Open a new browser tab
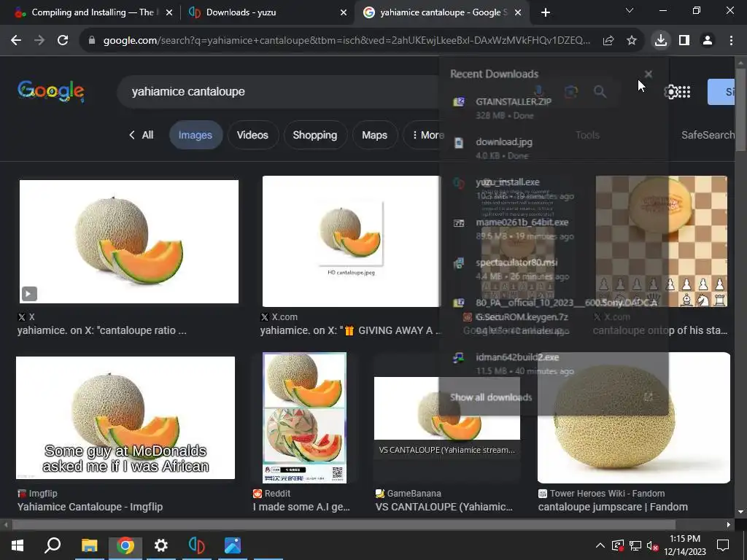Image resolution: width=747 pixels, height=560 pixels. [546, 12]
